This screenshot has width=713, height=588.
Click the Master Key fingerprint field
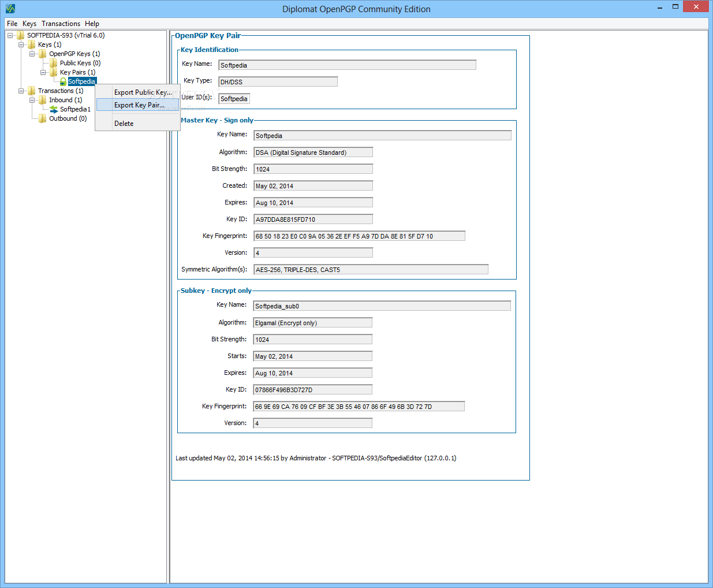359,236
